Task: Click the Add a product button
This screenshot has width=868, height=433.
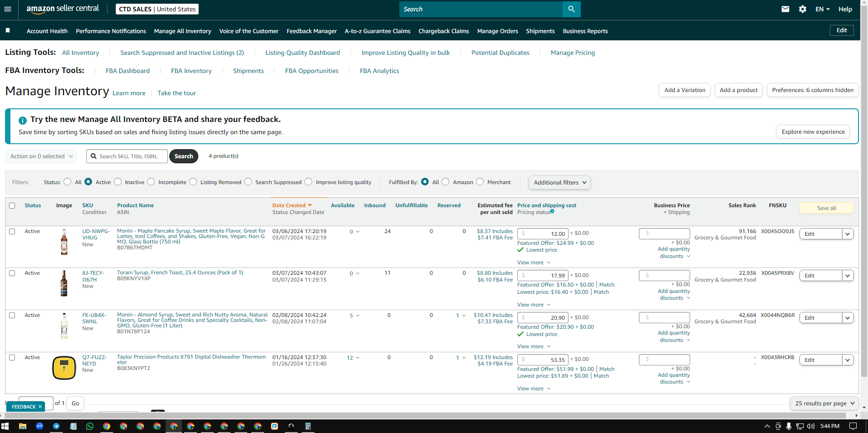Action: 739,90
